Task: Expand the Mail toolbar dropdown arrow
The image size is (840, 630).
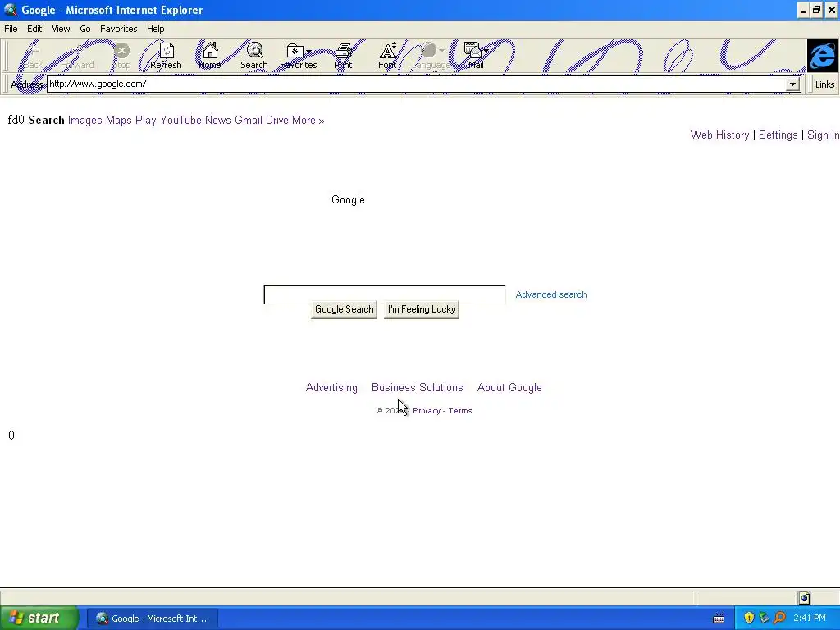Action: 486,51
